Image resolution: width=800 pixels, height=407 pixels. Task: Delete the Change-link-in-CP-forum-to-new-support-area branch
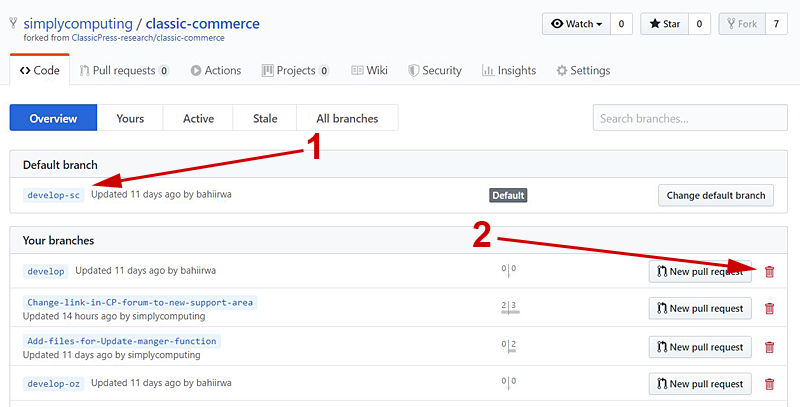[769, 309]
